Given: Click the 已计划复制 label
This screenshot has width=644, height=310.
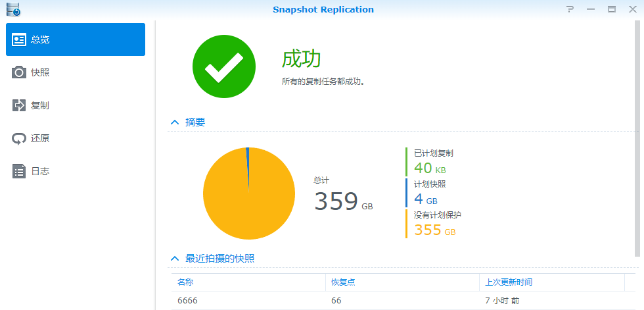Looking at the screenshot, I should pyautogui.click(x=434, y=153).
